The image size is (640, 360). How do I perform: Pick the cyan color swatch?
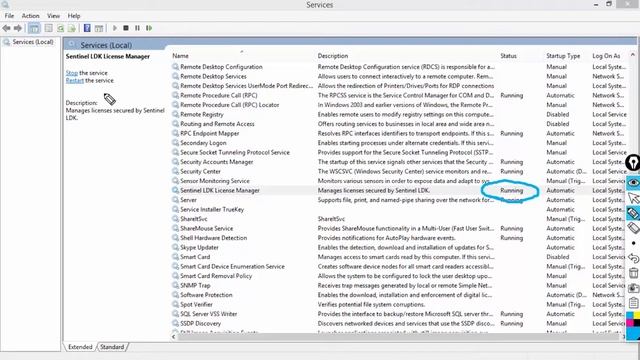(631, 316)
